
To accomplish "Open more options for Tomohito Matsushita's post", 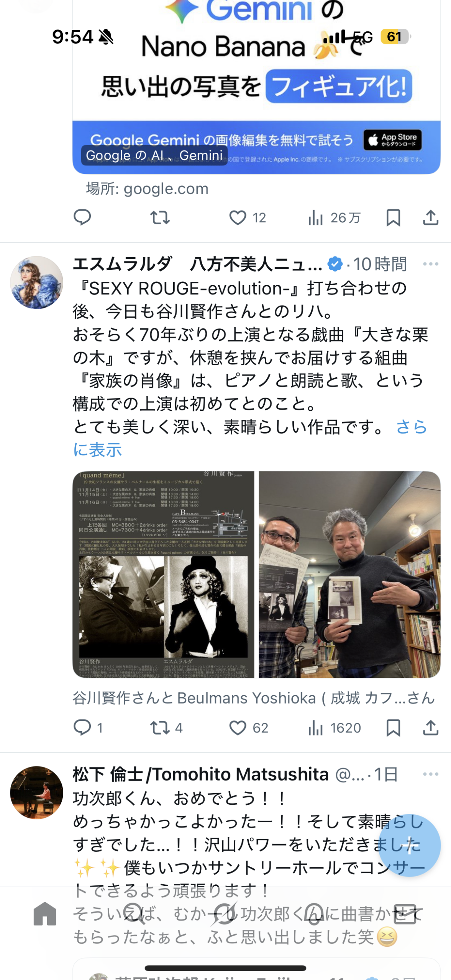I will coord(430,774).
